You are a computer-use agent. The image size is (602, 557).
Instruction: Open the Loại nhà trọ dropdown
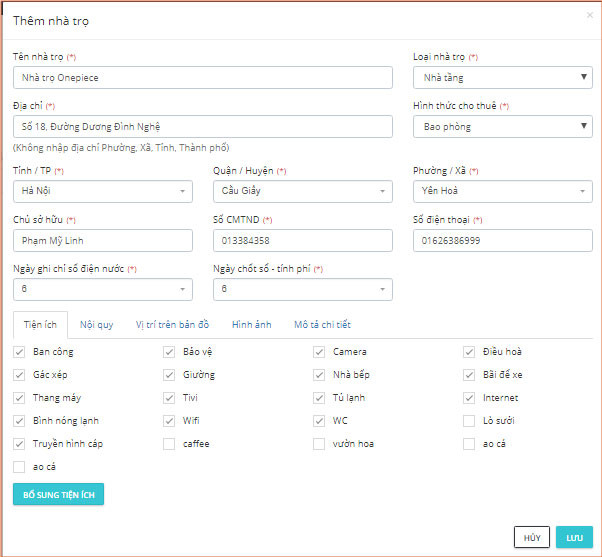pyautogui.click(x=502, y=77)
